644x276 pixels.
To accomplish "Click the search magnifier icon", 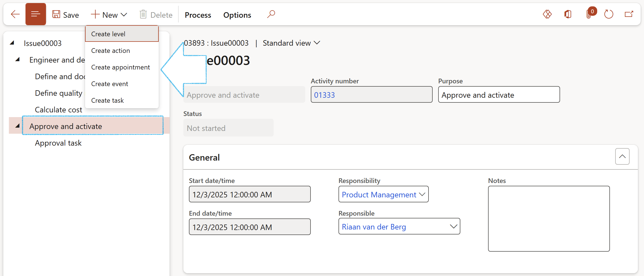I will pos(271,14).
